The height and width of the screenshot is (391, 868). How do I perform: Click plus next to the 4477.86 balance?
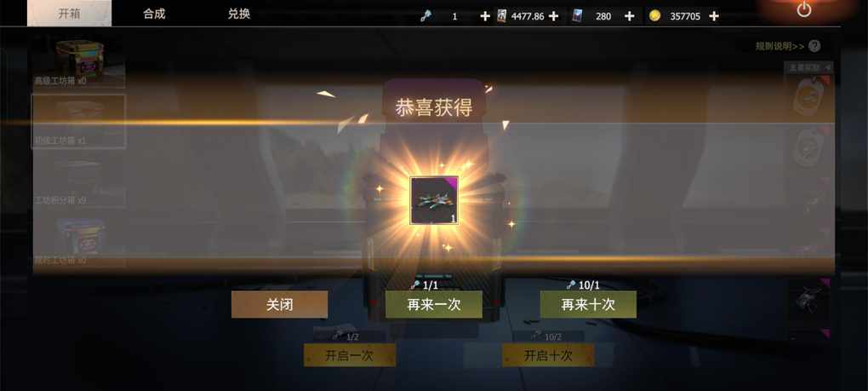(x=553, y=16)
